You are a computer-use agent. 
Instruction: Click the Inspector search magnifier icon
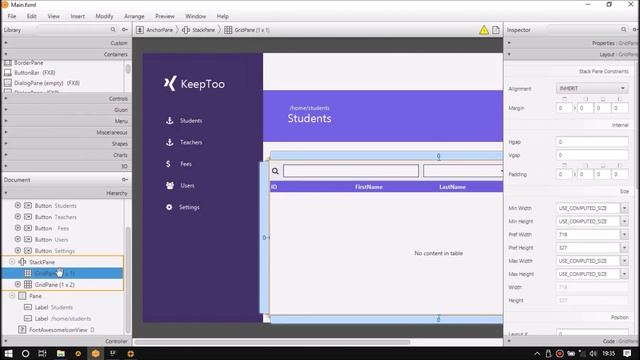pos(624,29)
